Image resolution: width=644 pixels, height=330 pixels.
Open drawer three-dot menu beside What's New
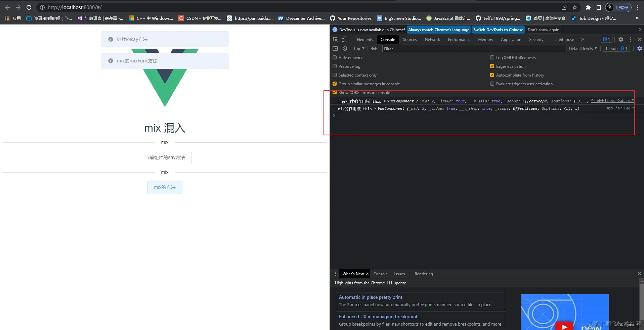tap(335, 274)
